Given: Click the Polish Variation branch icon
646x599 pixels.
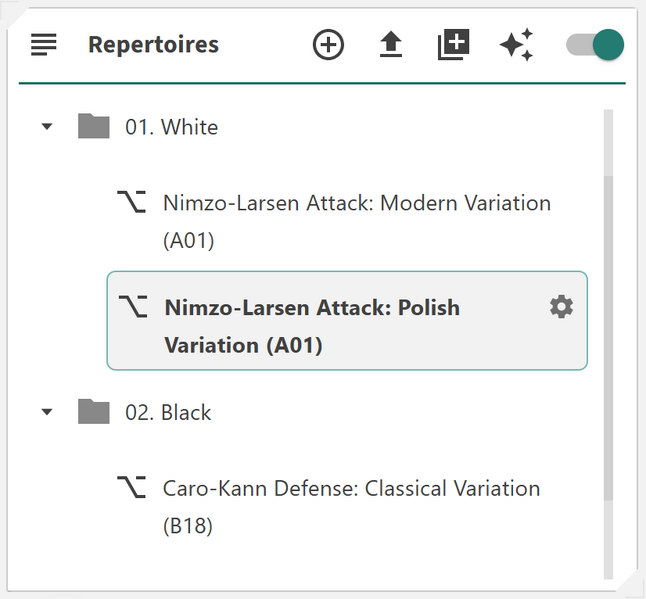Looking at the screenshot, I should pyautogui.click(x=131, y=307).
